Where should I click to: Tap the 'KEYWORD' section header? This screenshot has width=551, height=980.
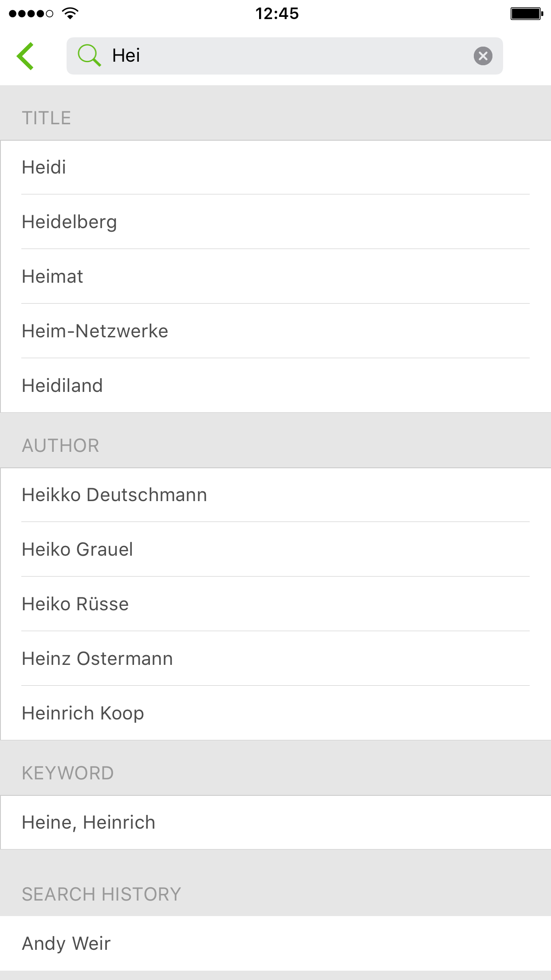(x=68, y=773)
